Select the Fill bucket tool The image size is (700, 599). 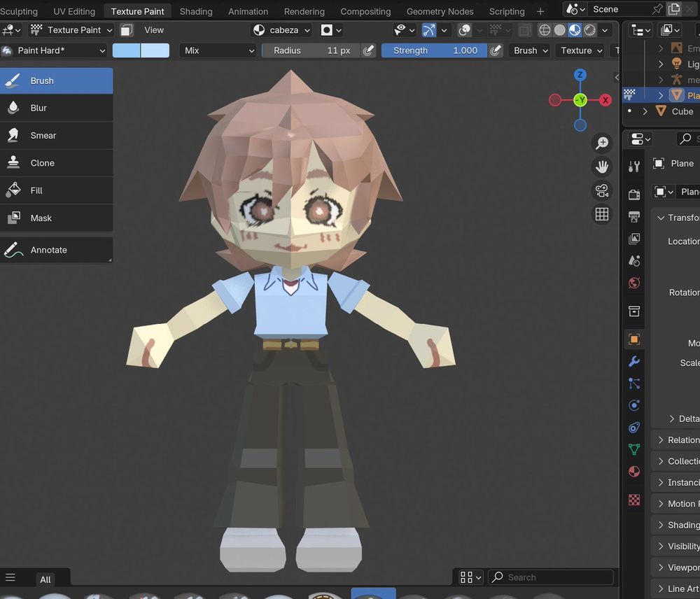click(x=56, y=190)
